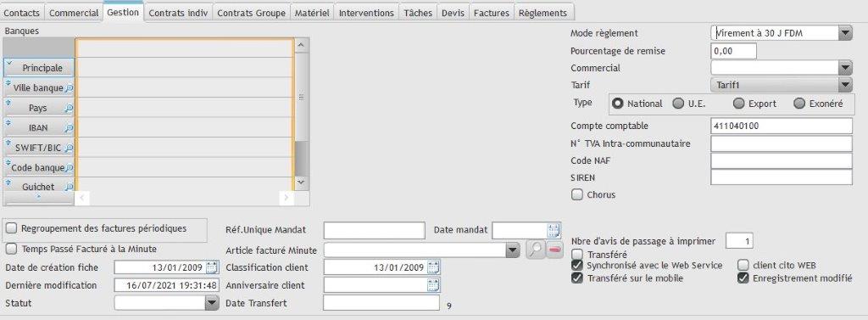Click the magnifier icon in the Pays row
This screenshot has width=868, height=320.
(70, 108)
